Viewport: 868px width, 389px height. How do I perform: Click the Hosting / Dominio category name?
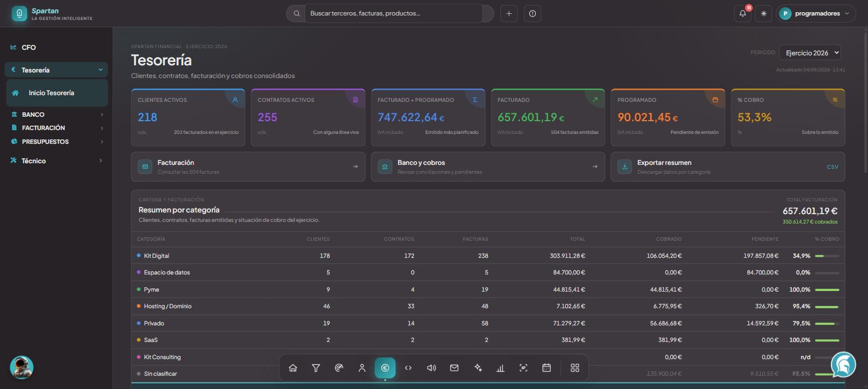168,306
